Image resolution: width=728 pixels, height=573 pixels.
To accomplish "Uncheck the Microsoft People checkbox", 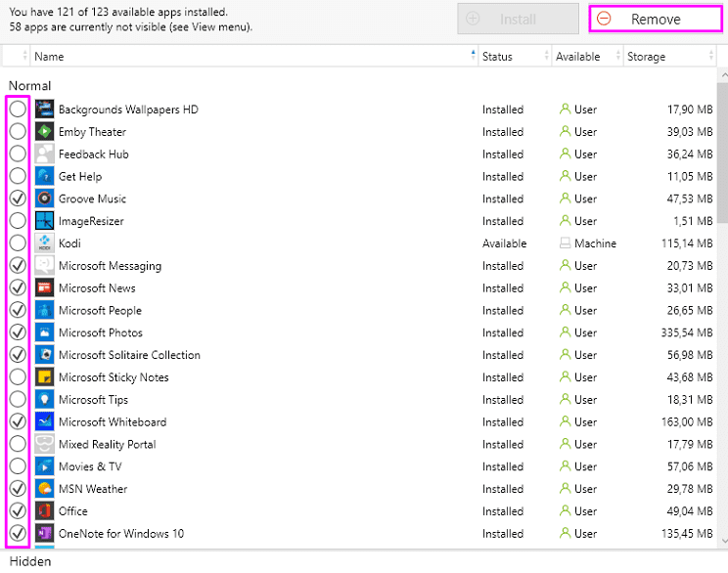I will click(18, 310).
